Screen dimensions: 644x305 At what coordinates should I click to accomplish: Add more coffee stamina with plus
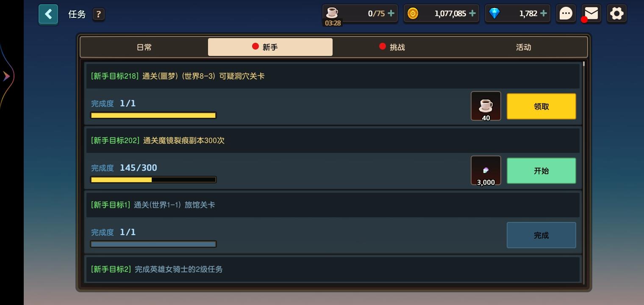click(x=391, y=14)
